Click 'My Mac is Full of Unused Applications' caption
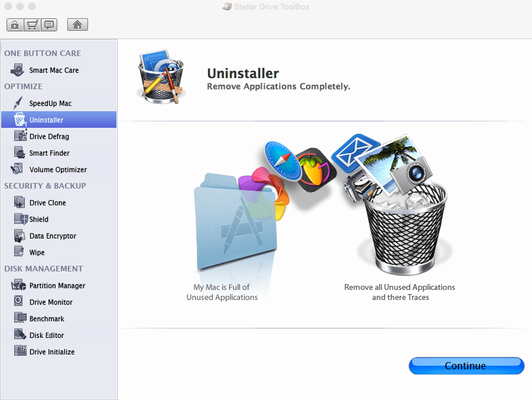The width and height of the screenshot is (532, 400). [222, 292]
